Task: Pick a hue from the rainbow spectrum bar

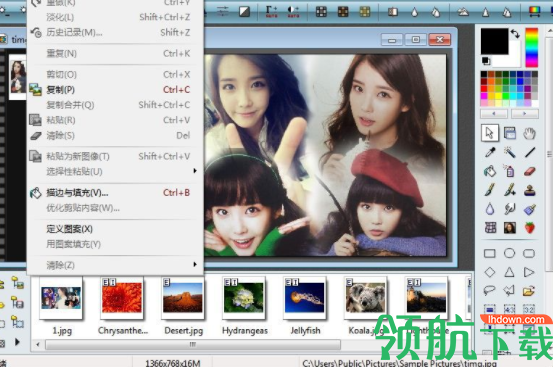Action: 531,48
